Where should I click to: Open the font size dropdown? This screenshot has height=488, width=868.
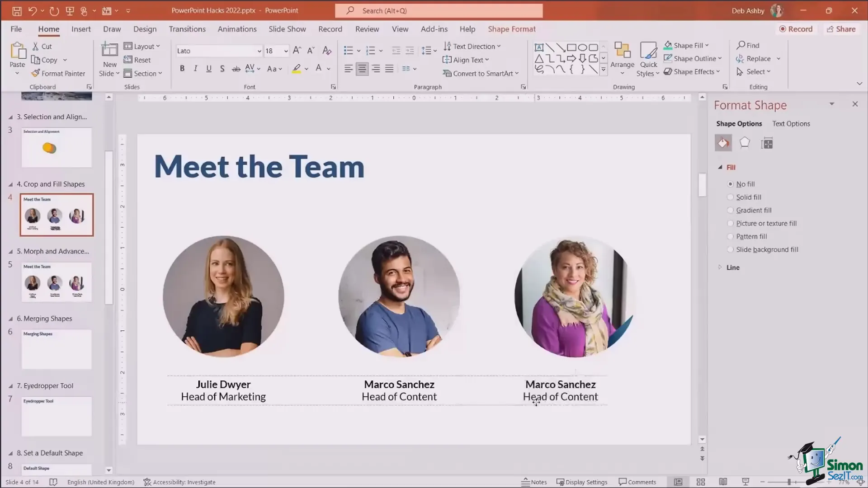286,51
